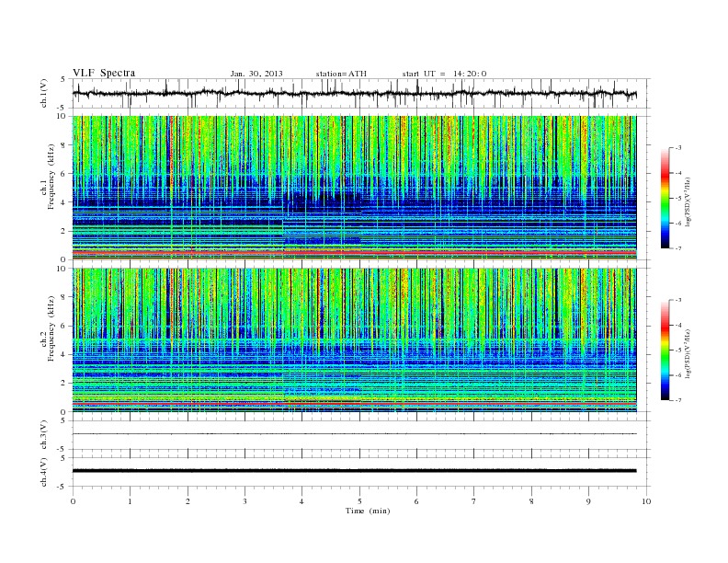
Task: Click inside the ch.2 spectrogram panel
Action: tap(354, 340)
